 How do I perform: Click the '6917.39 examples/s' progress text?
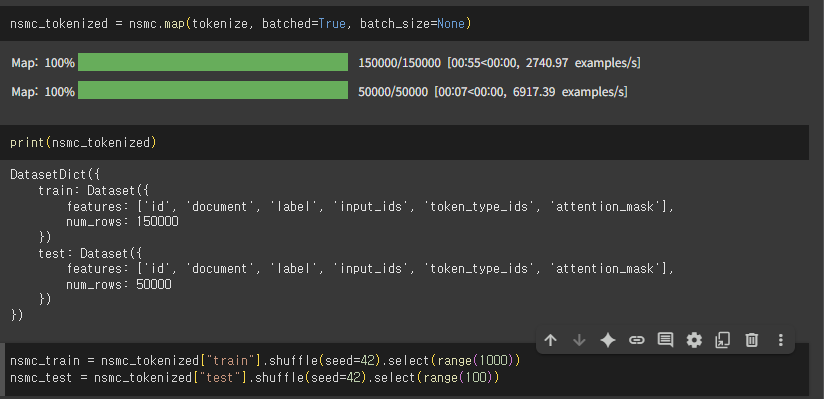(570, 92)
